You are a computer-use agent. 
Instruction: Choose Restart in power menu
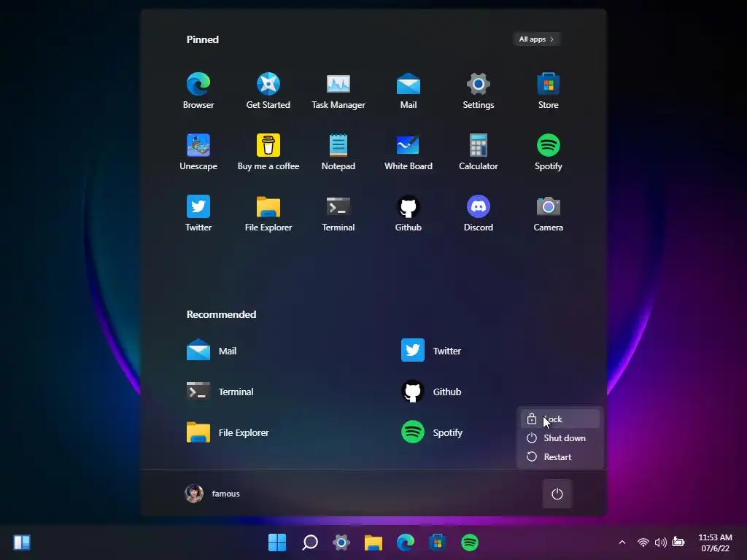pyautogui.click(x=560, y=457)
